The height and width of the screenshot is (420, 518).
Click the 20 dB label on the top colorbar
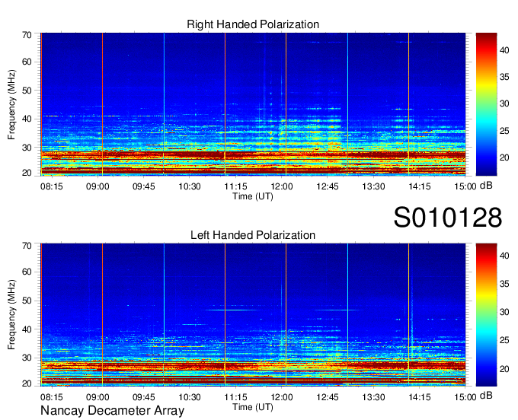click(x=504, y=157)
